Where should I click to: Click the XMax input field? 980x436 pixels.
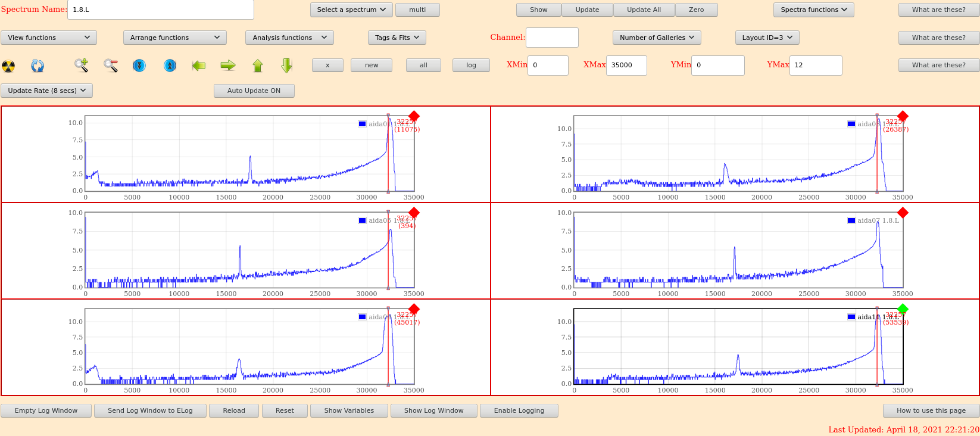point(626,66)
